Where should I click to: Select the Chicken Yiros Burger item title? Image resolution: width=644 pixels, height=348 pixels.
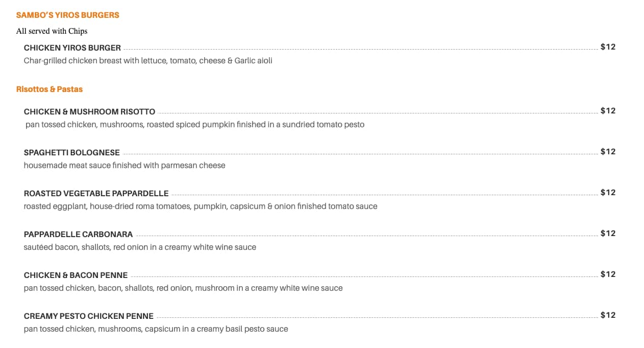(x=72, y=48)
